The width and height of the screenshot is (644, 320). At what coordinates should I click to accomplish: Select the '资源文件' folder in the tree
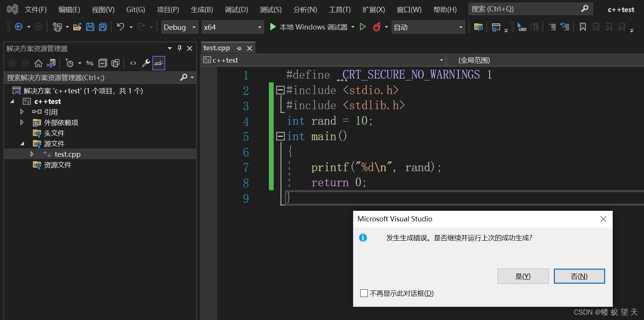pyautogui.click(x=58, y=165)
